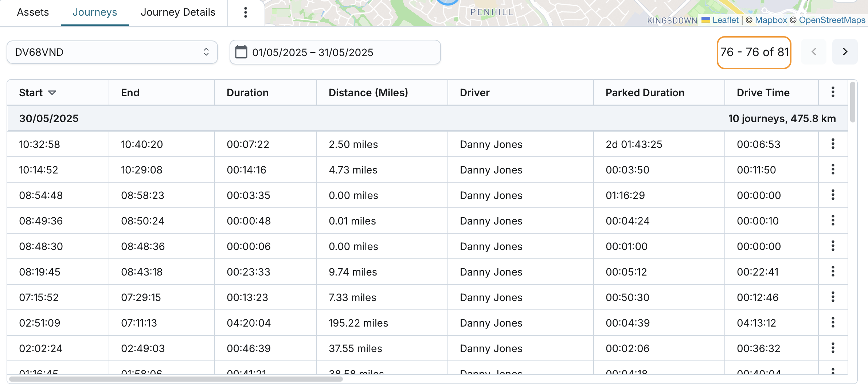The height and width of the screenshot is (390, 868).
Task: Expand the DV68VND vehicle selector dropdown
Action: [112, 52]
